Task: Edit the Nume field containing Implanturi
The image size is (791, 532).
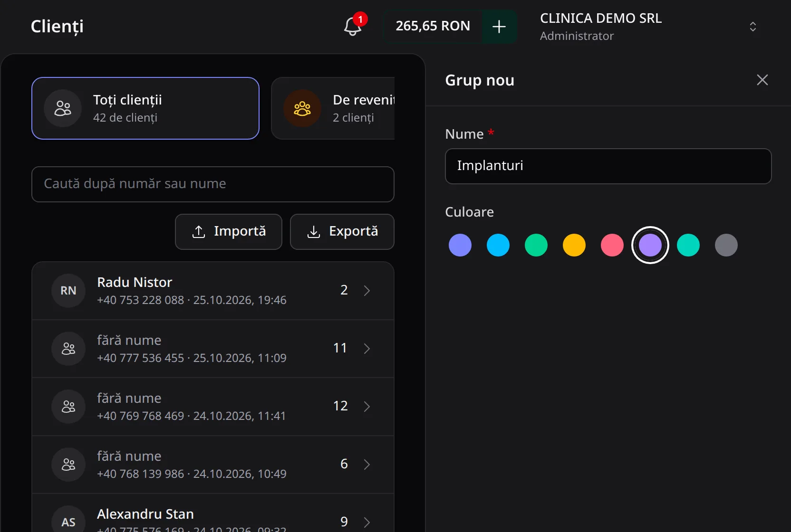Action: tap(608, 166)
